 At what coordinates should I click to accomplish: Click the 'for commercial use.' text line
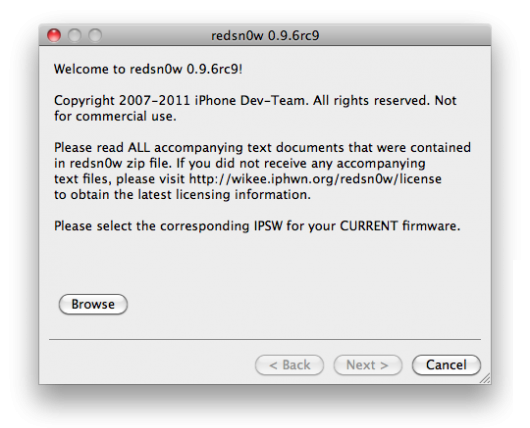115,116
